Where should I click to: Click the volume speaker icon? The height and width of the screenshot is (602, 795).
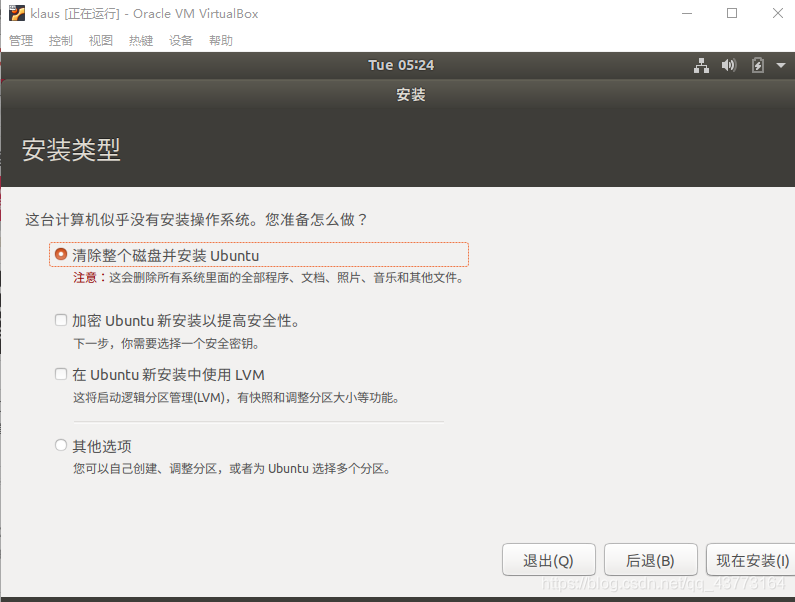pyautogui.click(x=729, y=65)
